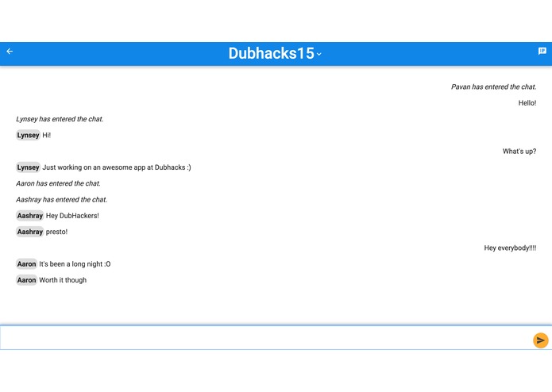
Task: Select the "What's up?" message
Action: click(519, 152)
